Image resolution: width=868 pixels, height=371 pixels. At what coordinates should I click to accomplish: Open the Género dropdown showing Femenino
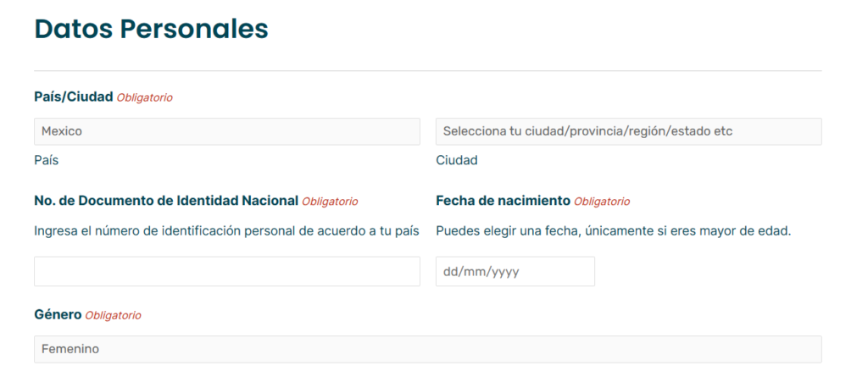427,349
